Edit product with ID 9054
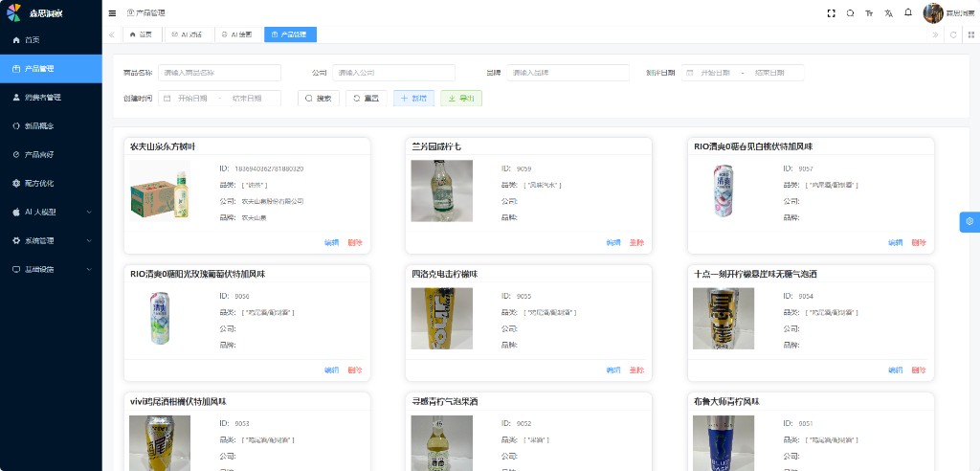 (x=895, y=370)
